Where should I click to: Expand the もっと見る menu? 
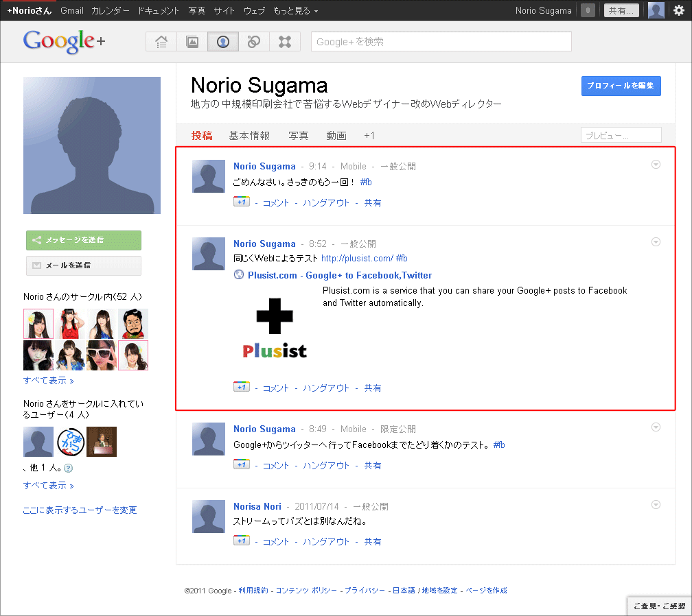coord(295,10)
